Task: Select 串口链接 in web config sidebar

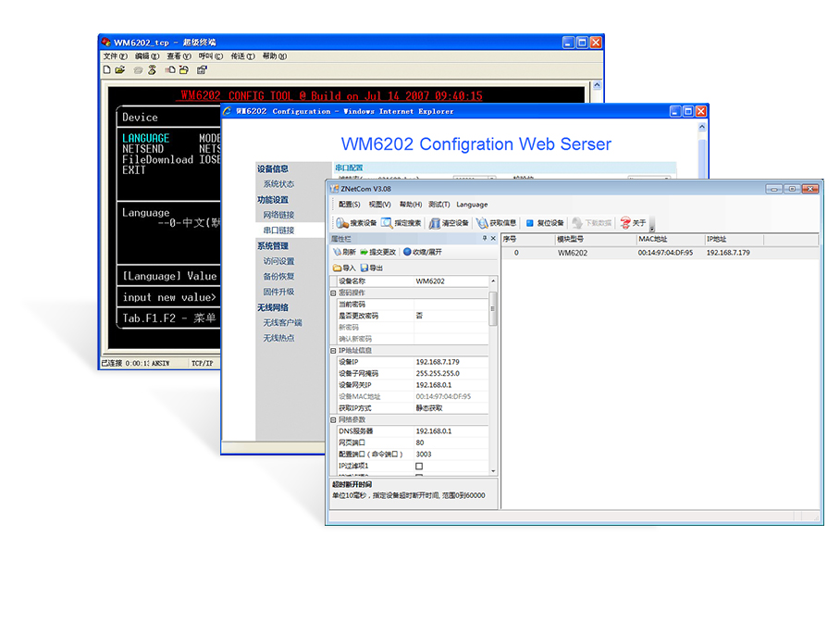Action: (278, 230)
